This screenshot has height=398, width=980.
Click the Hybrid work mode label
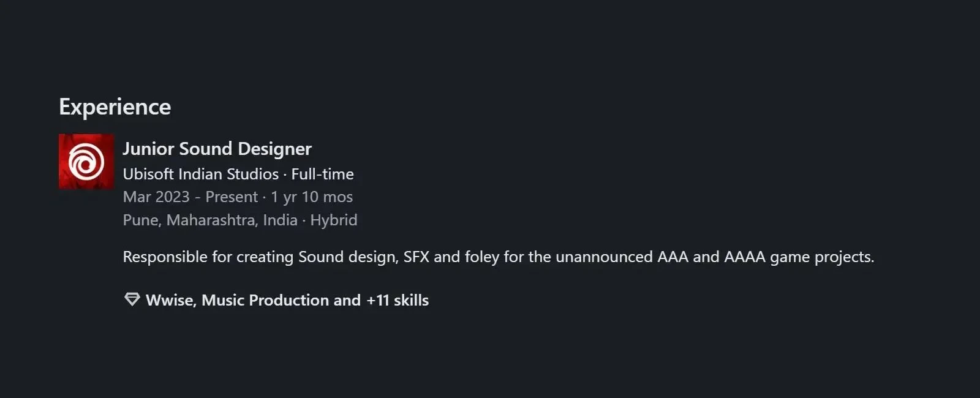333,220
